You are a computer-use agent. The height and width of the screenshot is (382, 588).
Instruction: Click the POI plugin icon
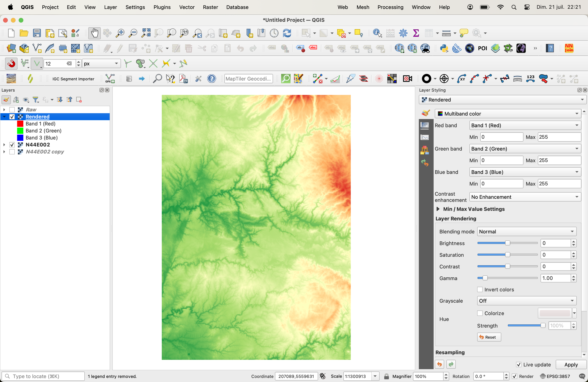pos(482,48)
